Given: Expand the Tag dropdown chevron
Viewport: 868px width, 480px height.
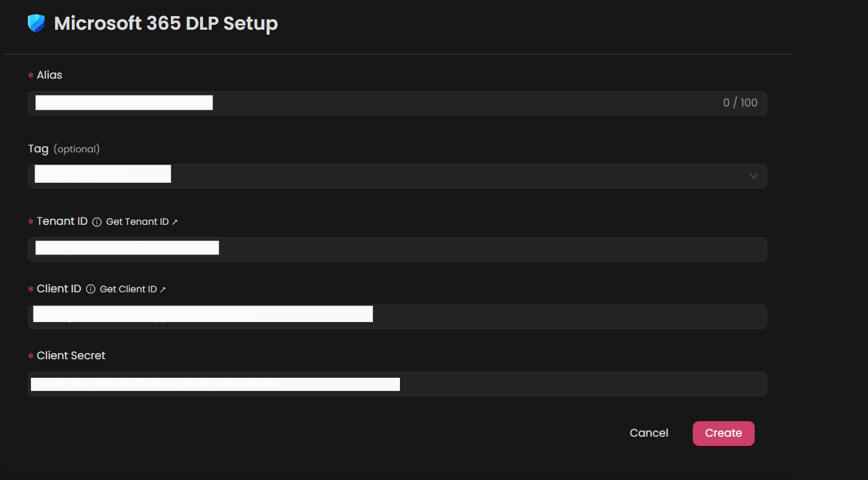Looking at the screenshot, I should (x=753, y=176).
